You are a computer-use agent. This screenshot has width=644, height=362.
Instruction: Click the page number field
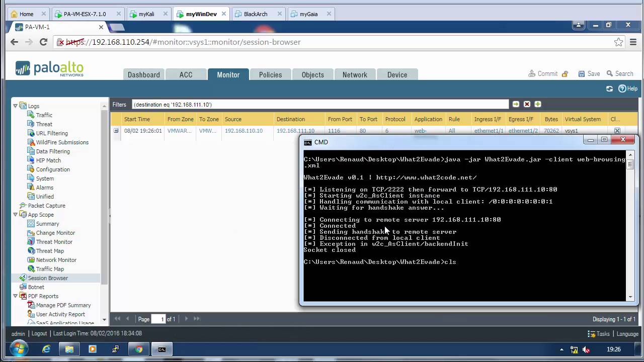pyautogui.click(x=158, y=319)
